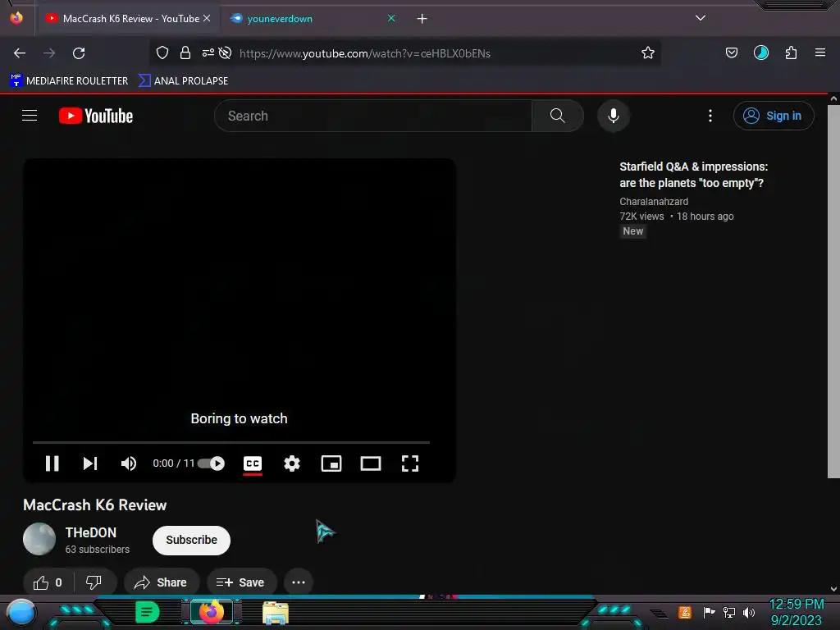This screenshot has height=630, width=840.
Task: List all tabs dropdown arrow
Action: [x=701, y=18]
